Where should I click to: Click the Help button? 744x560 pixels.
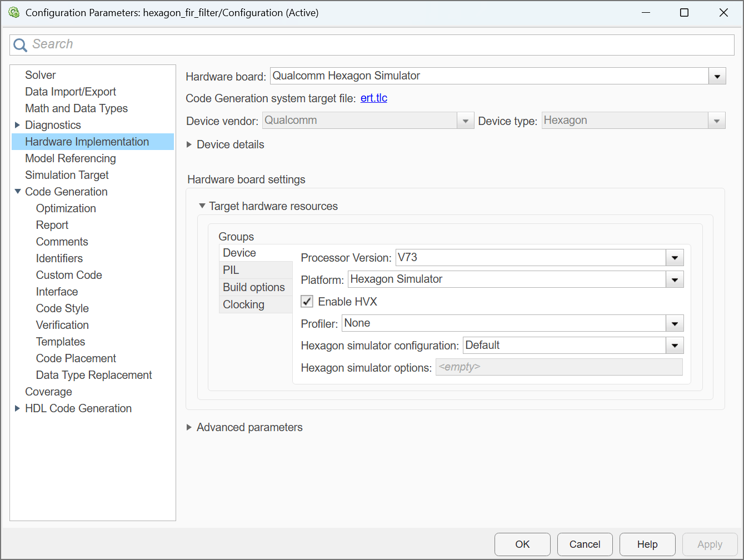647,544
